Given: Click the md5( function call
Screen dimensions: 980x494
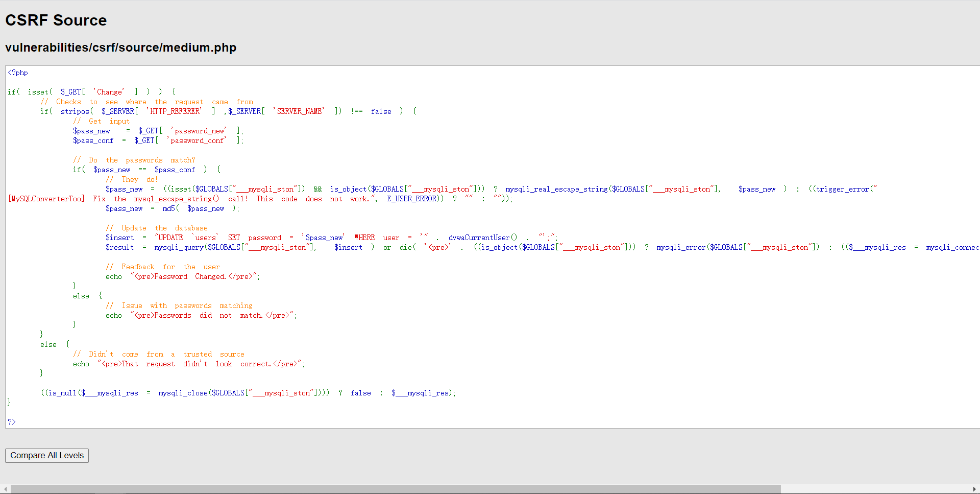Looking at the screenshot, I should click(x=170, y=208).
